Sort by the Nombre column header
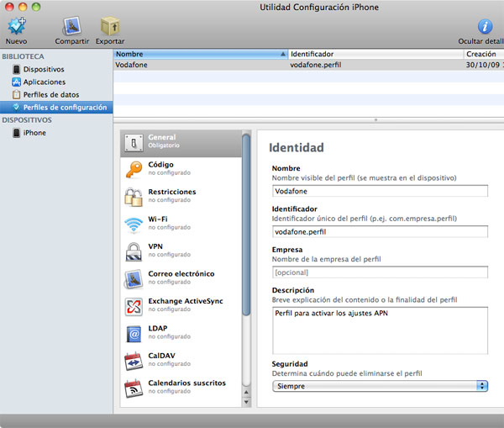The height and width of the screenshot is (428, 504). pos(201,54)
